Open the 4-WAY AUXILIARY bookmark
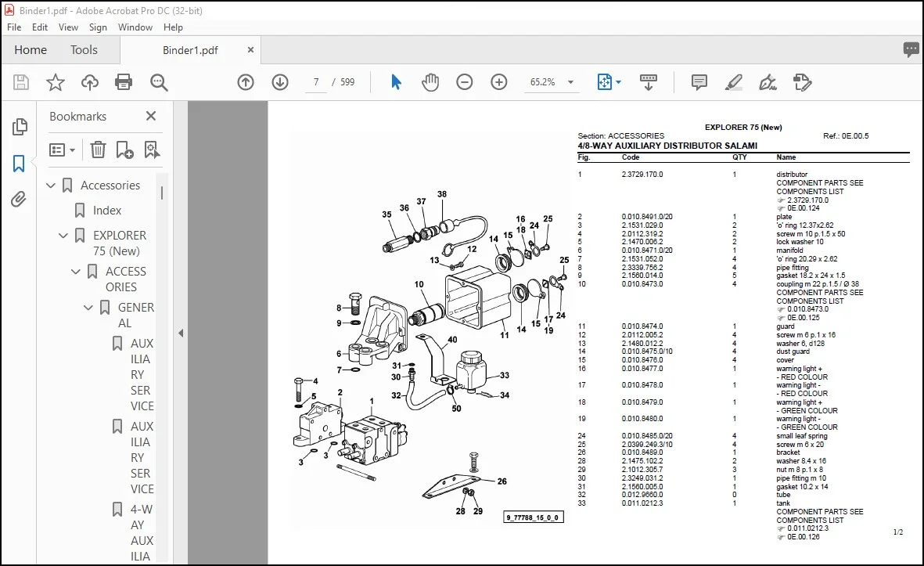Image resolution: width=924 pixels, height=566 pixels. [142, 532]
